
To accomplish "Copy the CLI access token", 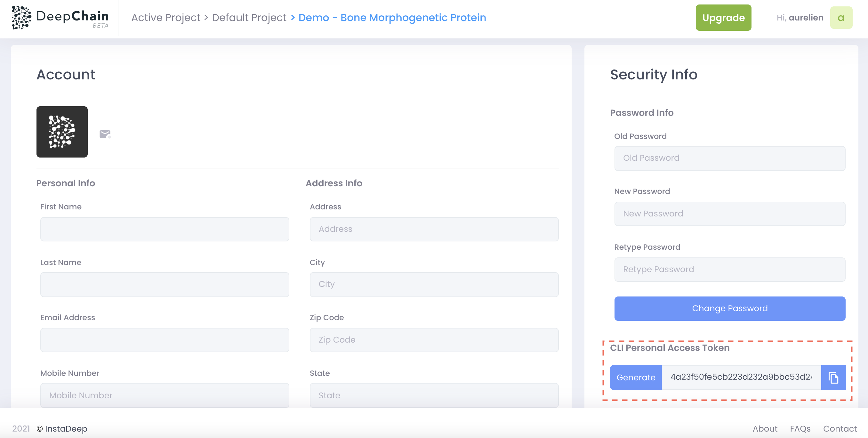I will coord(833,377).
